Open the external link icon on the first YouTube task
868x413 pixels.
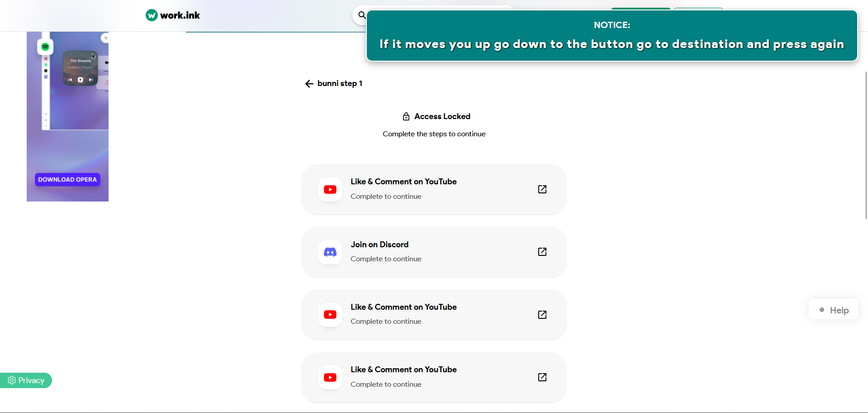(x=542, y=189)
